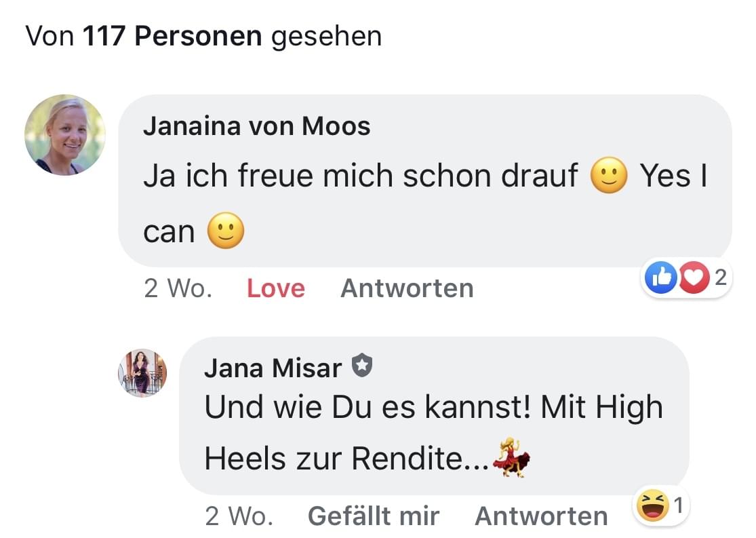Open the "117 Personen" viewers list

(x=172, y=36)
